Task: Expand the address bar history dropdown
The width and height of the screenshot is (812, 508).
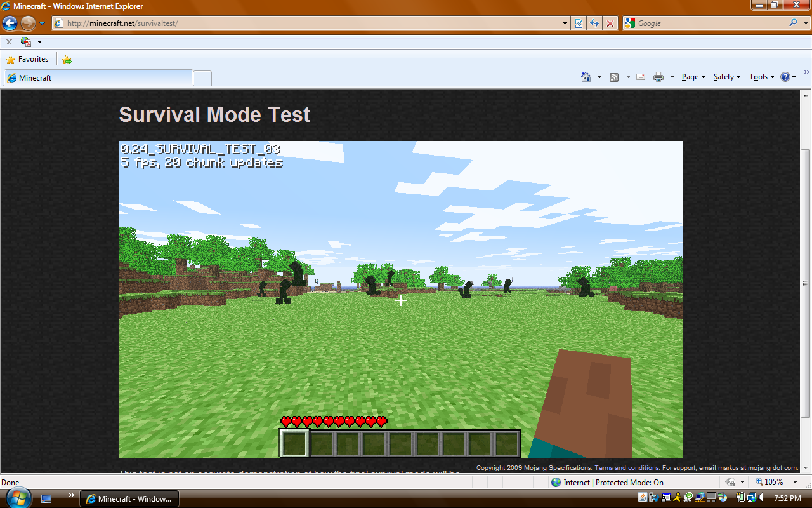Action: tap(565, 23)
